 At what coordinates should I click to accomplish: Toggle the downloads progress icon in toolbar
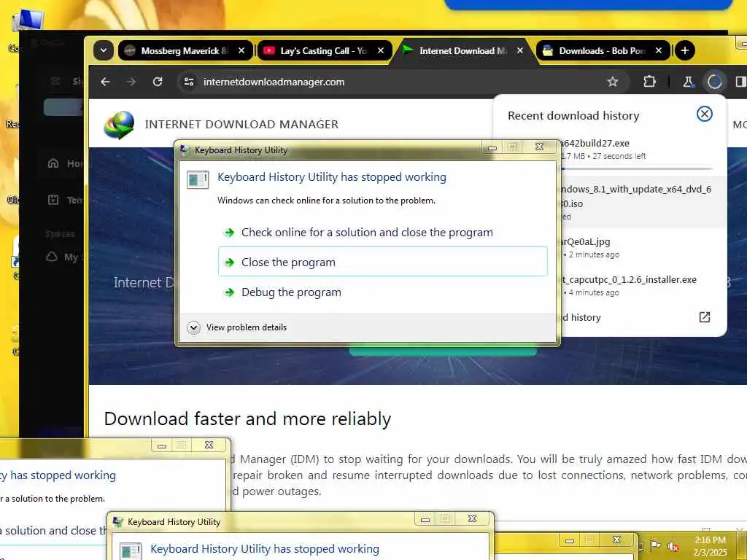click(714, 82)
